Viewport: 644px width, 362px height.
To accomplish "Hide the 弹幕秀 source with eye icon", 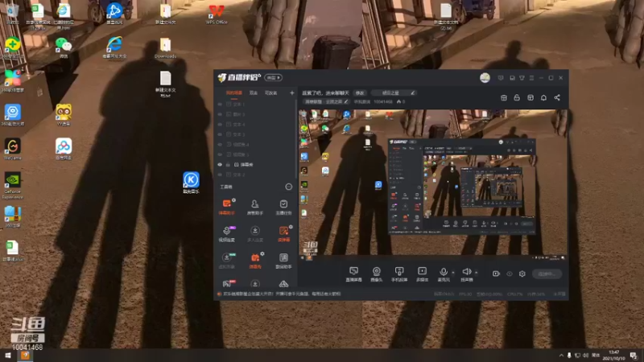I will tap(220, 165).
